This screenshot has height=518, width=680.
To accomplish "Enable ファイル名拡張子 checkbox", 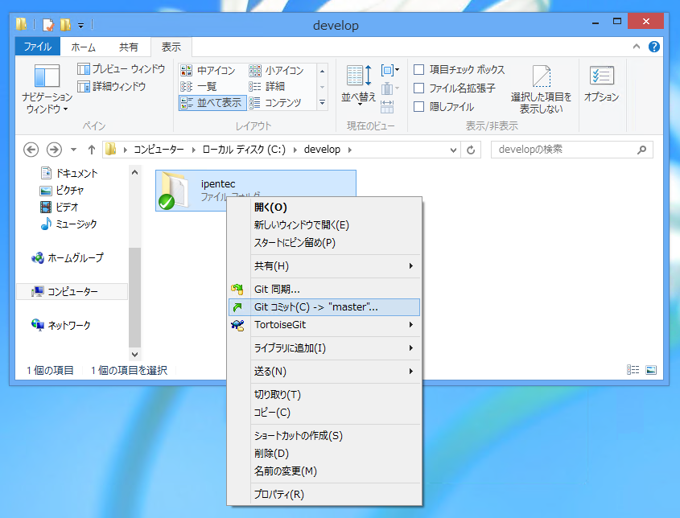I will [x=419, y=88].
